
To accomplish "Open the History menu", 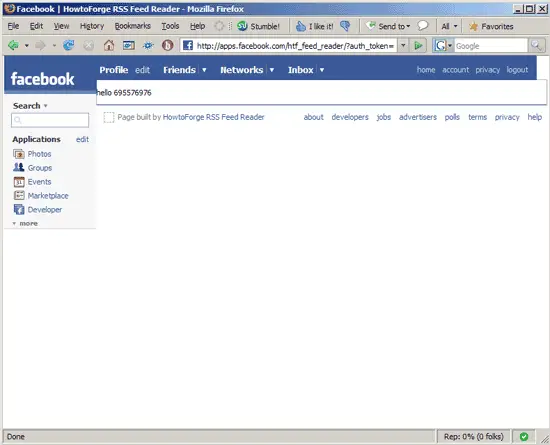I will [x=92, y=26].
